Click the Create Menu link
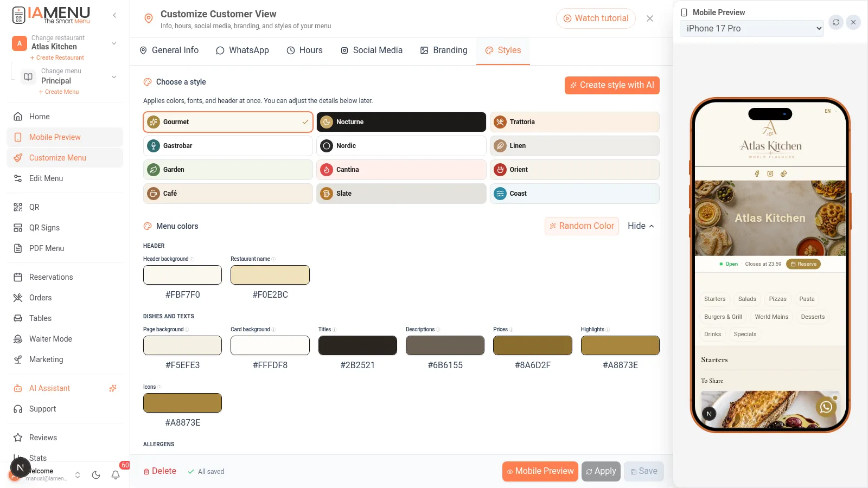 (59, 92)
